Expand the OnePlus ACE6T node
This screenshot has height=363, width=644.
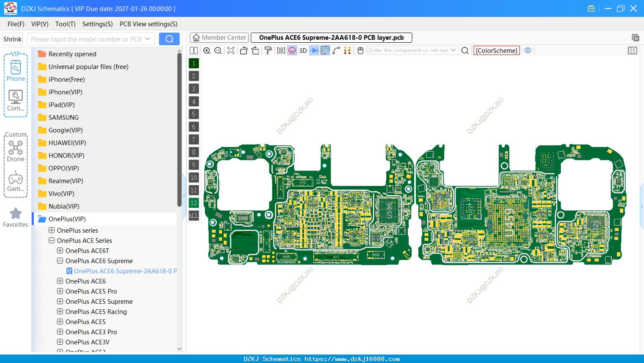tap(60, 251)
